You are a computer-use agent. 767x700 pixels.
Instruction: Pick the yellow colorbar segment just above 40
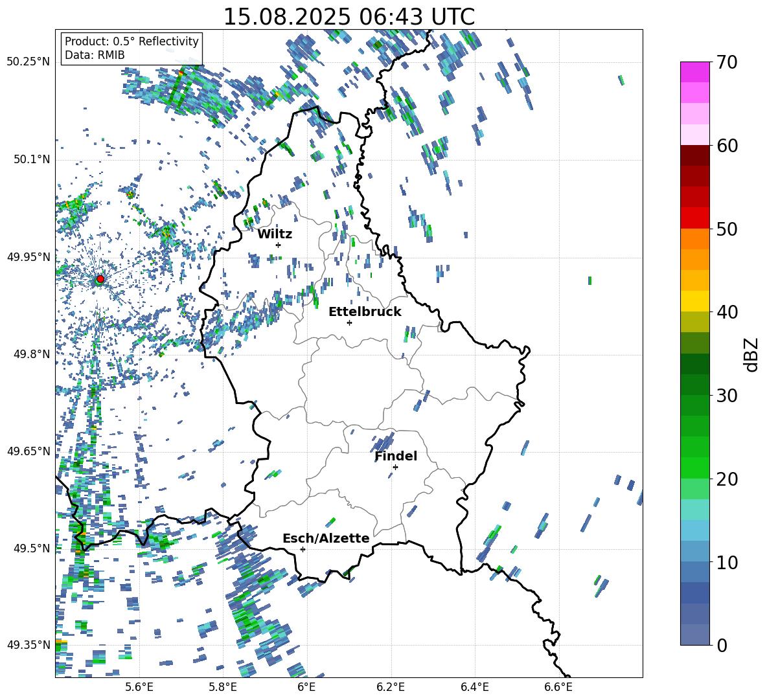coord(694,301)
